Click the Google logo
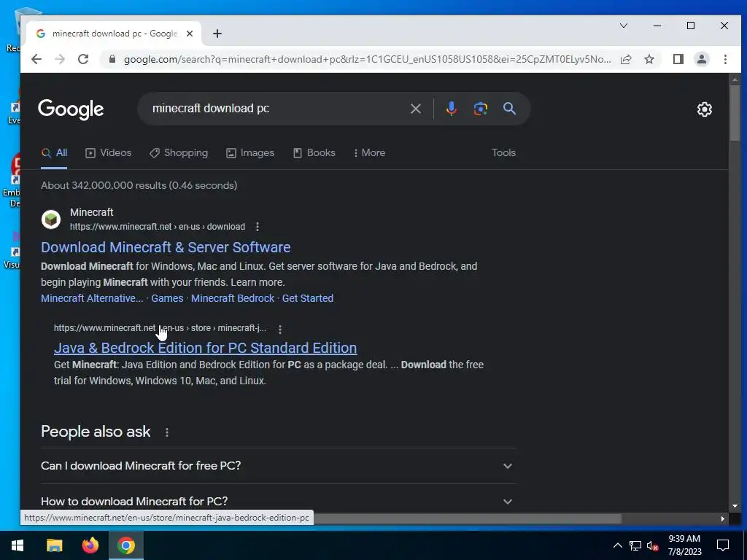Screen dimensions: 747x560 point(71,109)
